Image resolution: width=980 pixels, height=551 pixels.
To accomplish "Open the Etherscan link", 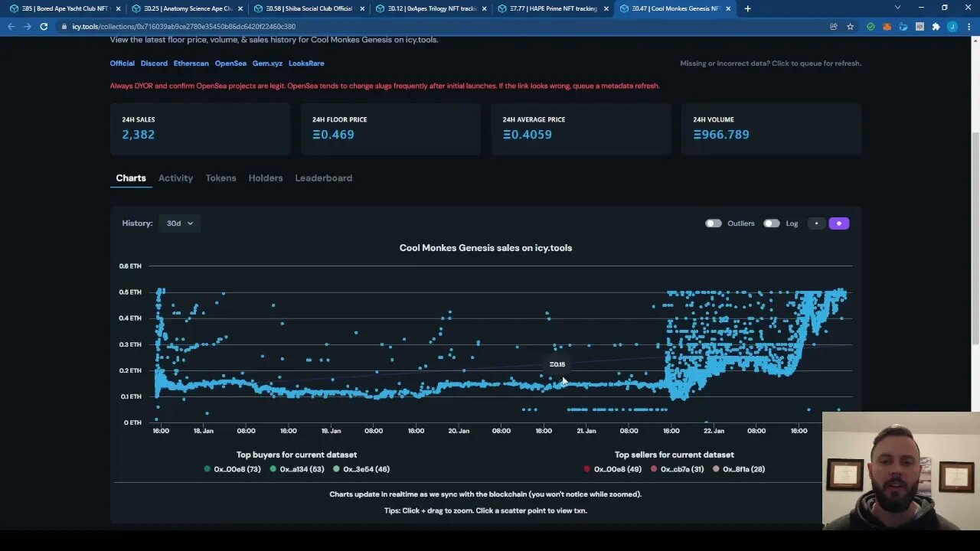I will coord(191,64).
